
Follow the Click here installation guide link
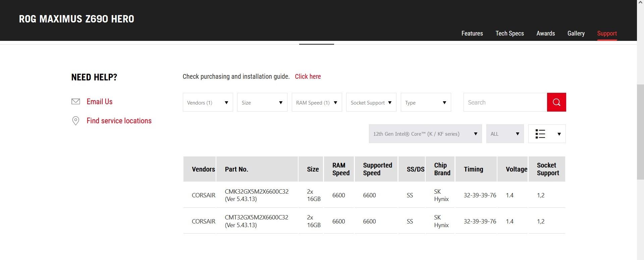pos(308,76)
